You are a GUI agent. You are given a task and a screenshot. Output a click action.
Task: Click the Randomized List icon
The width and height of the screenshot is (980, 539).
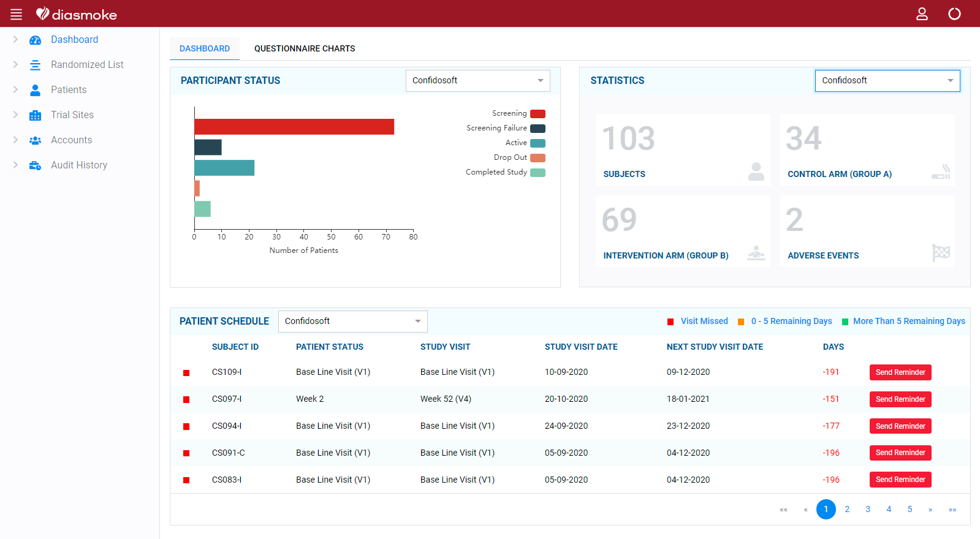(36, 65)
